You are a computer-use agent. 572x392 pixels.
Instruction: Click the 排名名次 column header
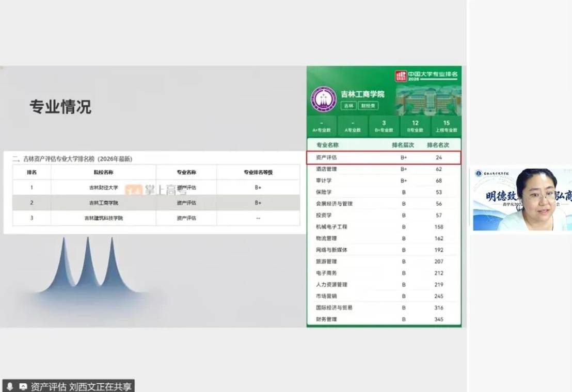pyautogui.click(x=438, y=145)
